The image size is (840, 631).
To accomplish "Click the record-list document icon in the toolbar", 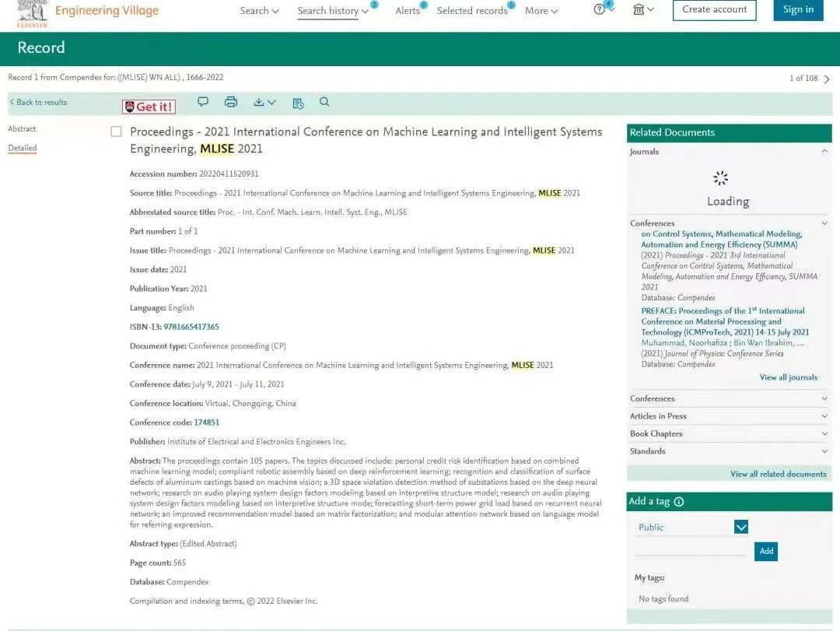I will pos(299,103).
